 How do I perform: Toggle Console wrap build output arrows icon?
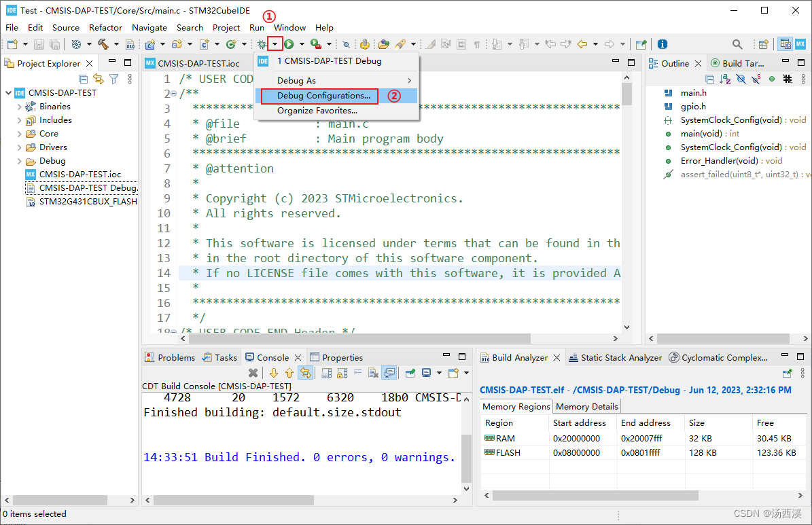(x=306, y=373)
